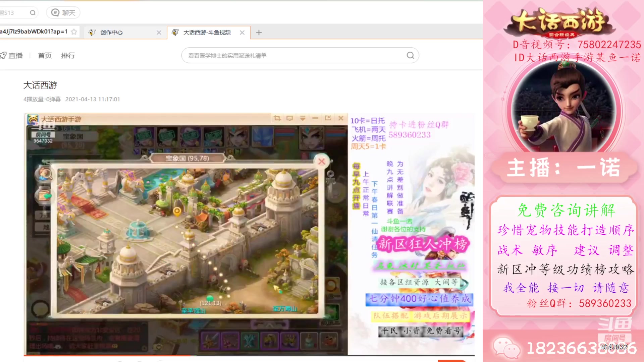Click the 大话西游手游 game window app icon
Viewport: 644px width, 362px height.
[33, 119]
